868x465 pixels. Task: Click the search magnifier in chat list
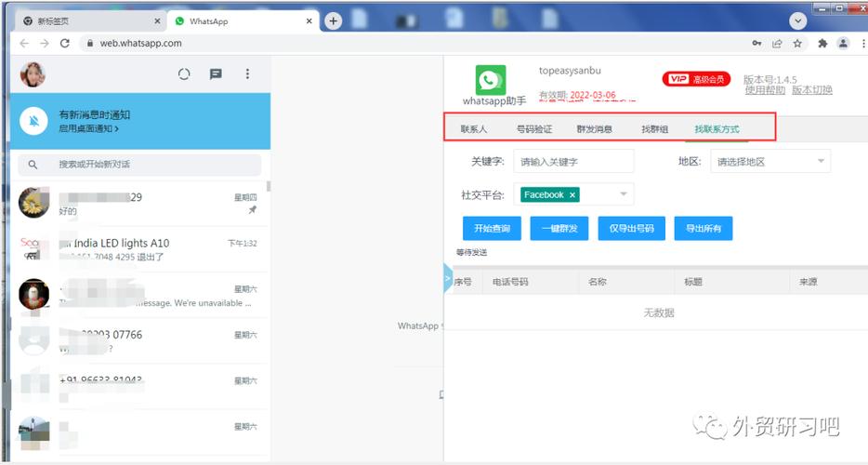[33, 165]
